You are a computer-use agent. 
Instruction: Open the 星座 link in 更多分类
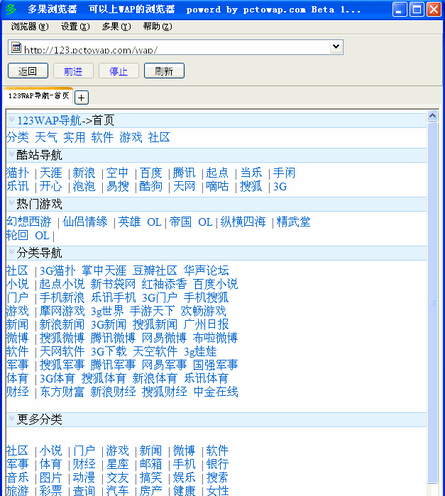coord(117,464)
